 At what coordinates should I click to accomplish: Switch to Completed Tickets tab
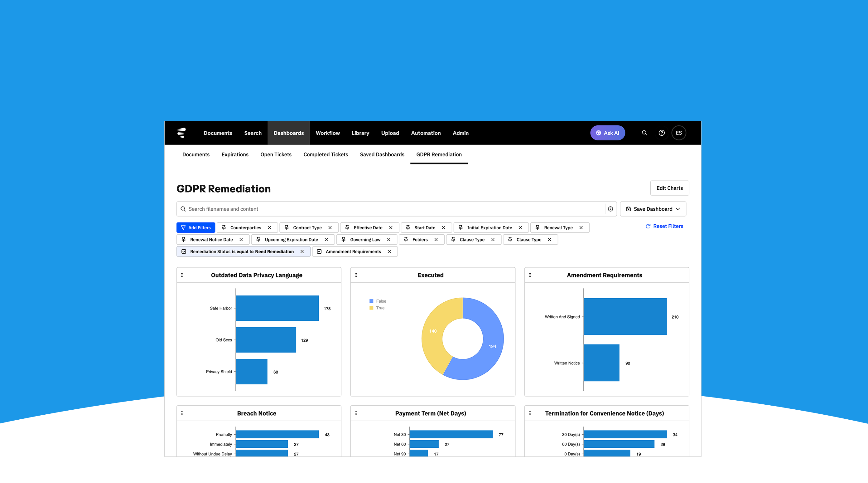325,154
